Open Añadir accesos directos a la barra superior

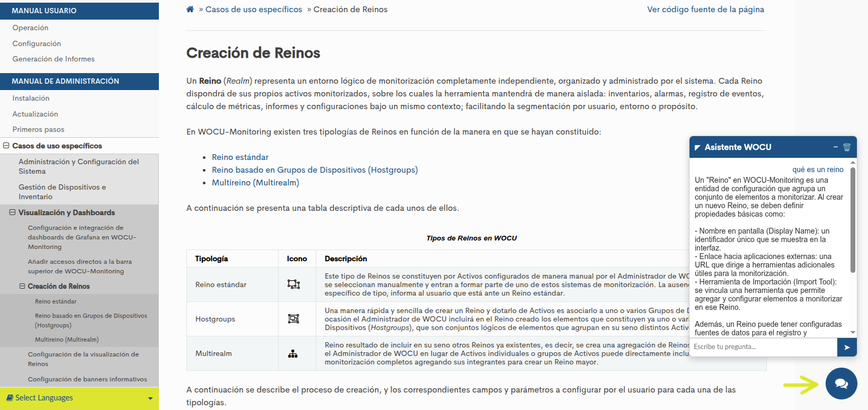coord(80,266)
